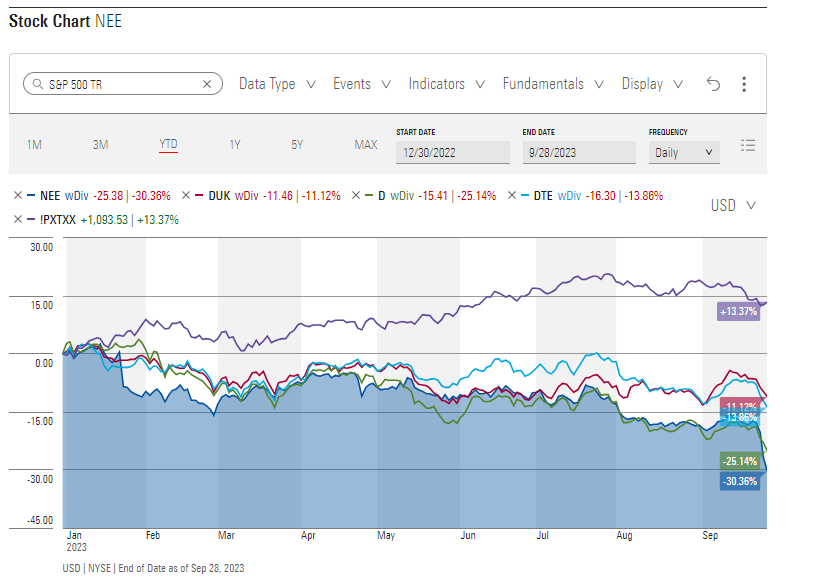Viewport: 820px width, 580px height.
Task: Expand the Indicators menu
Action: 447,84
